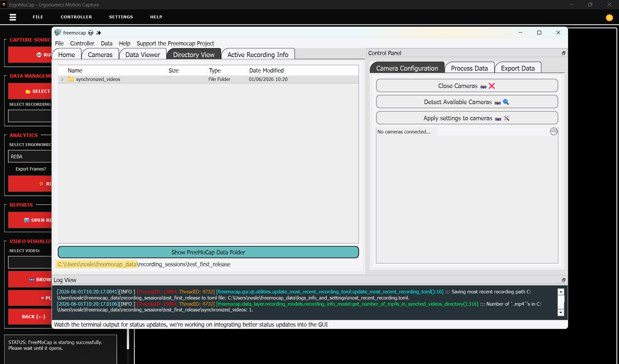Undock the Control Panel float icon
Viewport: 619px width, 364px height.
pos(563,53)
